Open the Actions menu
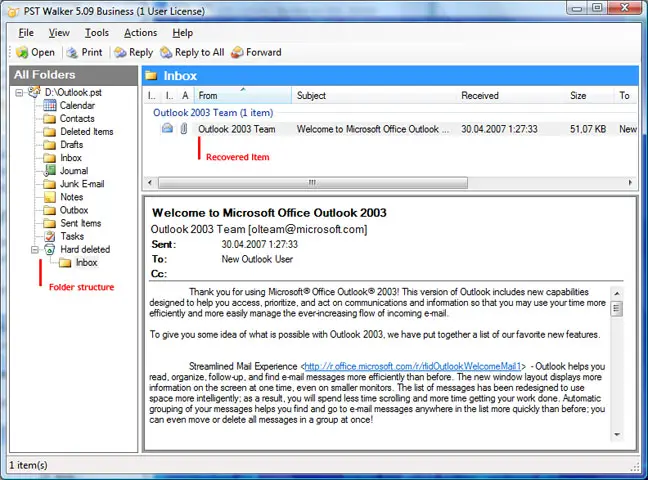The width and height of the screenshot is (648, 480). pos(141,33)
